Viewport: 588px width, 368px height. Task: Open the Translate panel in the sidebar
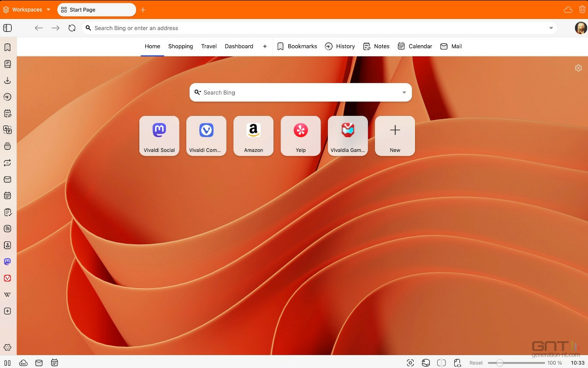[7, 130]
